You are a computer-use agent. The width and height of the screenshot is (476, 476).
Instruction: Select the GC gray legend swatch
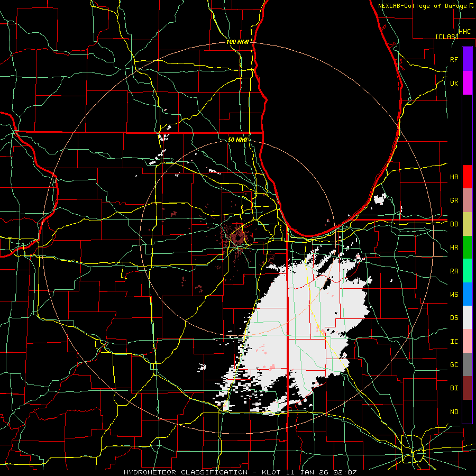467,364
